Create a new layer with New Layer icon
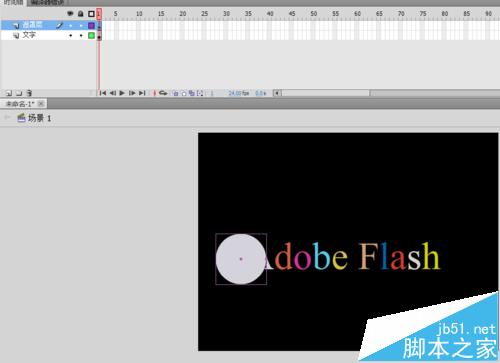Screen dimensions: 500x363 click(9, 93)
